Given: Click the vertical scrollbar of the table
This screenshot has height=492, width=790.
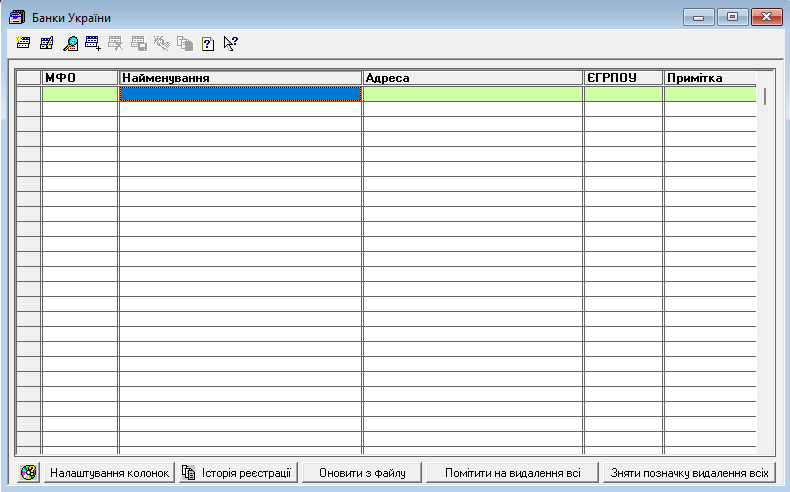Looking at the screenshot, I should click(x=766, y=97).
